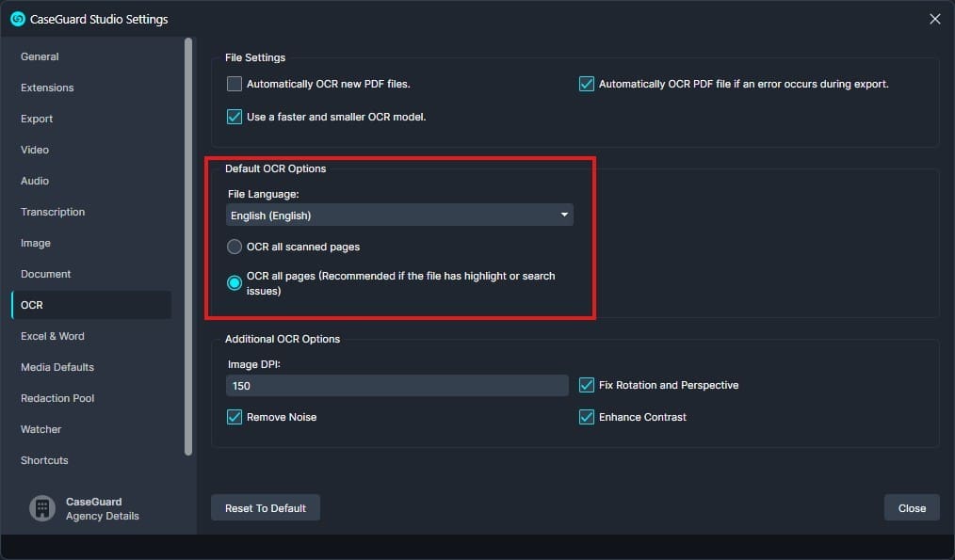This screenshot has width=955, height=560.
Task: Select the Media Defaults section
Action: point(56,367)
